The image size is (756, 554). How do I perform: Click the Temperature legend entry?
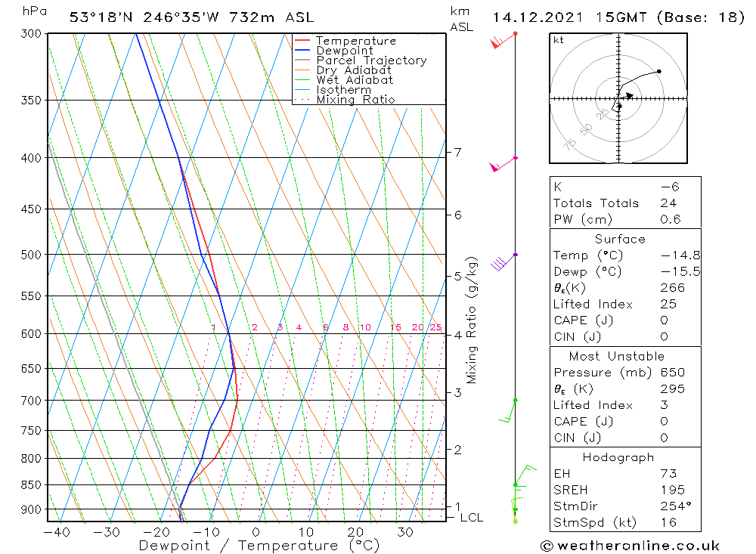356,41
